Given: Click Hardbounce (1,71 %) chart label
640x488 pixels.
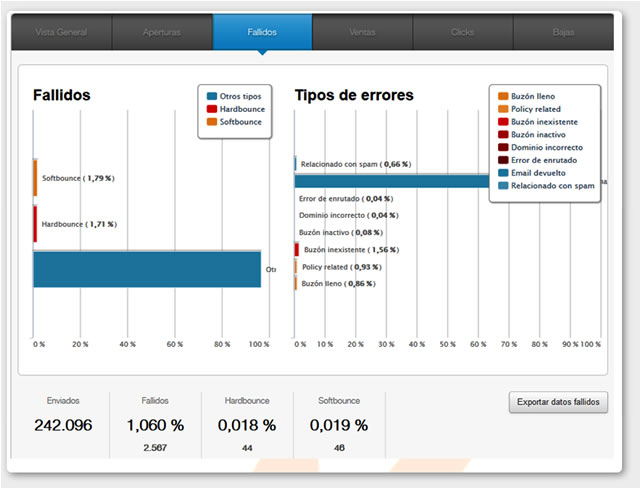Looking at the screenshot, I should 79,224.
